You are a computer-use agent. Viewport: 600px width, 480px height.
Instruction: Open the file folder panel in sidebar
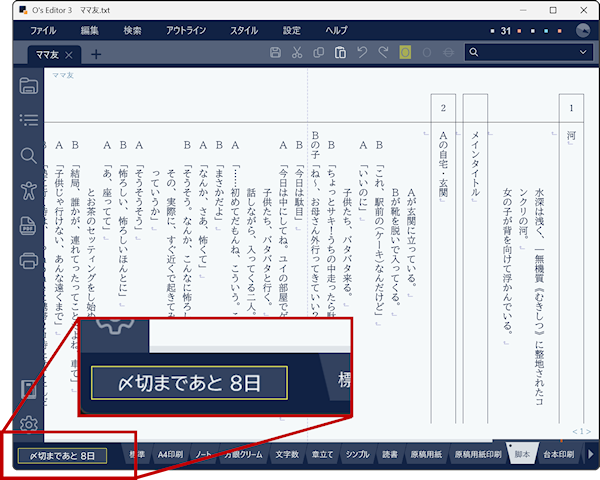[x=29, y=86]
